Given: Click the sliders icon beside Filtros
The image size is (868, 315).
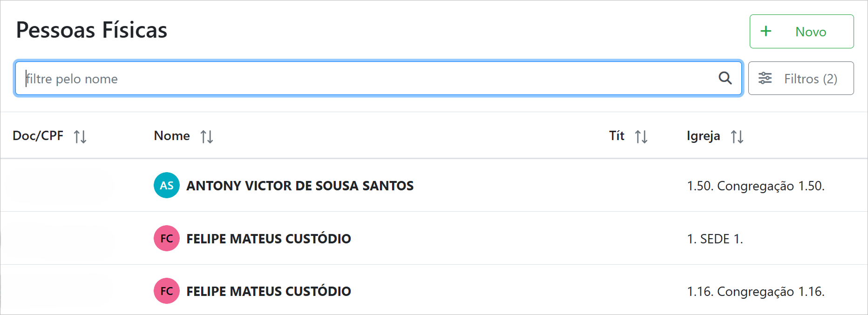Looking at the screenshot, I should 765,78.
